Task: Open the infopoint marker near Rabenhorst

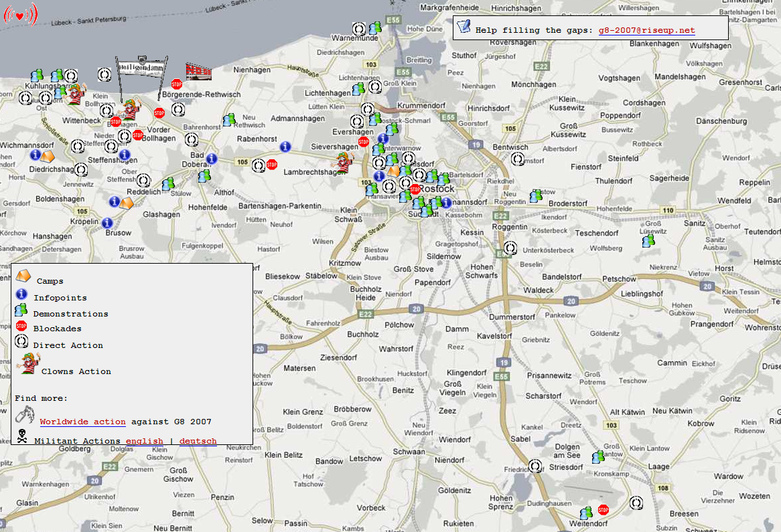Action: click(285, 147)
